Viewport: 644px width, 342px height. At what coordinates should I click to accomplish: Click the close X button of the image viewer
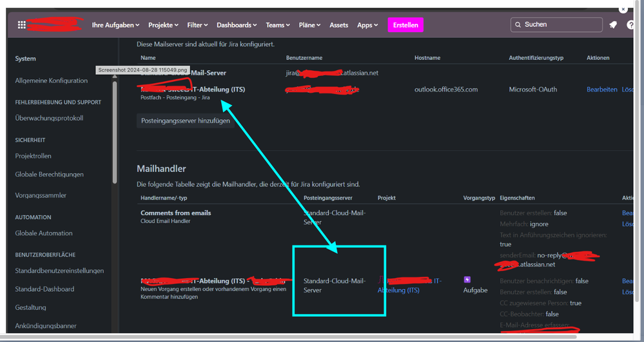[x=623, y=8]
